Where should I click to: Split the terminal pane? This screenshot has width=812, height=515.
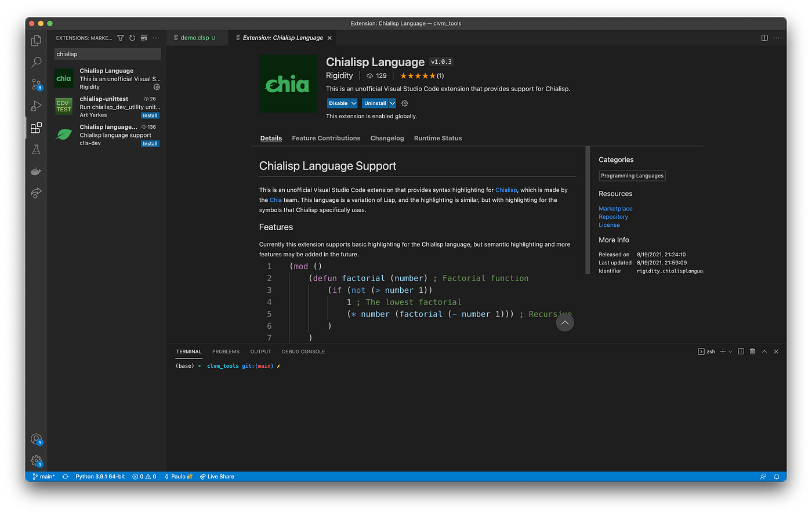(741, 351)
